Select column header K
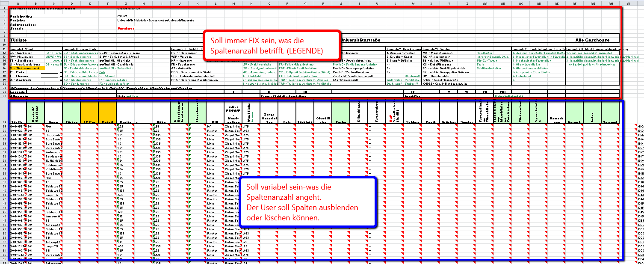The width and height of the screenshot is (644, 264). tap(197, 3)
